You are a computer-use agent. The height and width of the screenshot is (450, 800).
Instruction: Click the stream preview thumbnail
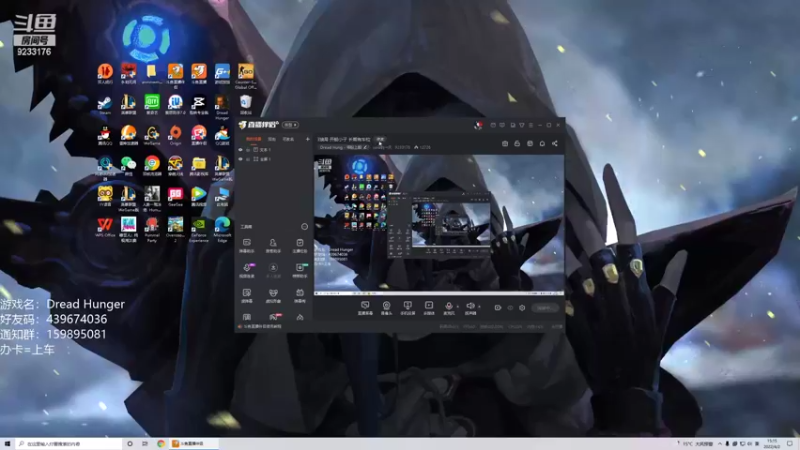(x=439, y=225)
